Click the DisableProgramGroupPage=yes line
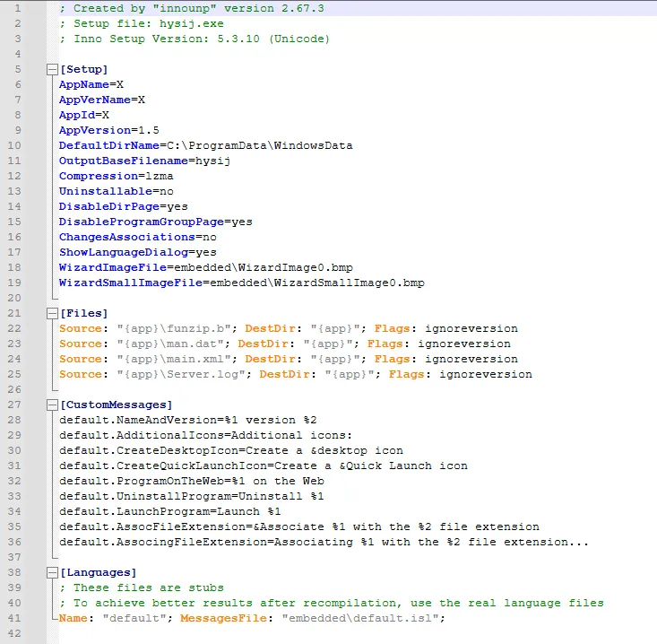Image resolution: width=657 pixels, height=644 pixels. [x=155, y=222]
